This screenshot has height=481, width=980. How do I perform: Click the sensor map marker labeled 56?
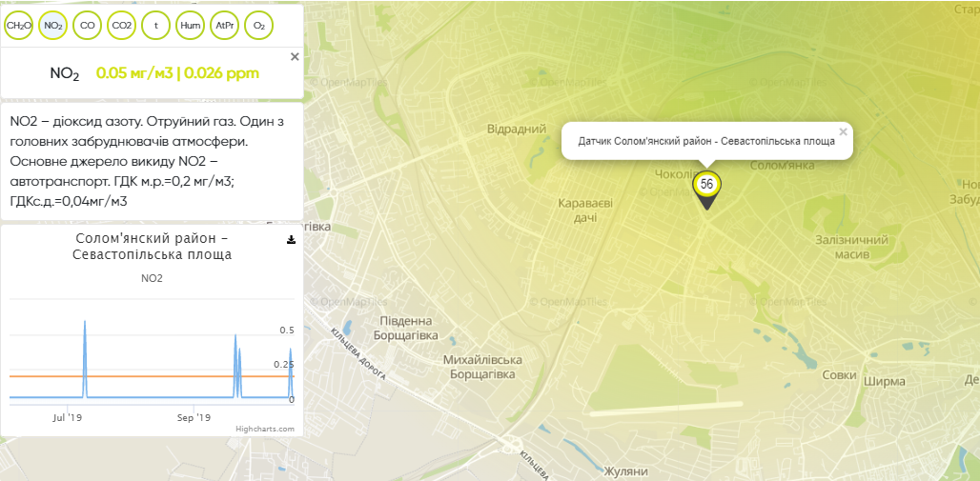[706, 185]
